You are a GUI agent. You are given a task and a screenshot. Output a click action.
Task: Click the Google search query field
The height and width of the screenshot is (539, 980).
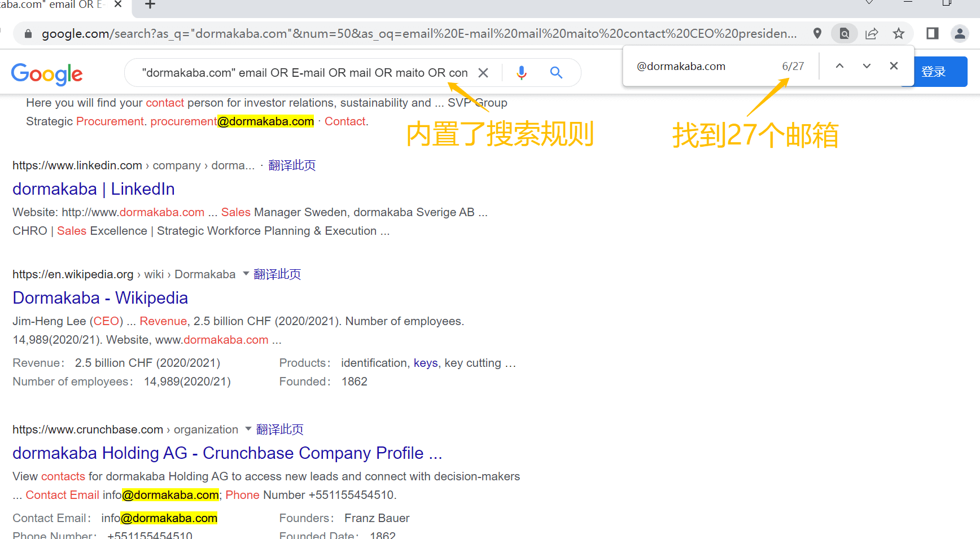[305, 73]
